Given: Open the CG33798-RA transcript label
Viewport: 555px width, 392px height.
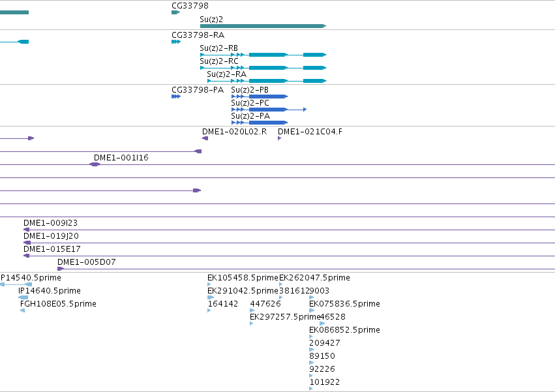Looking at the screenshot, I should coord(198,35).
